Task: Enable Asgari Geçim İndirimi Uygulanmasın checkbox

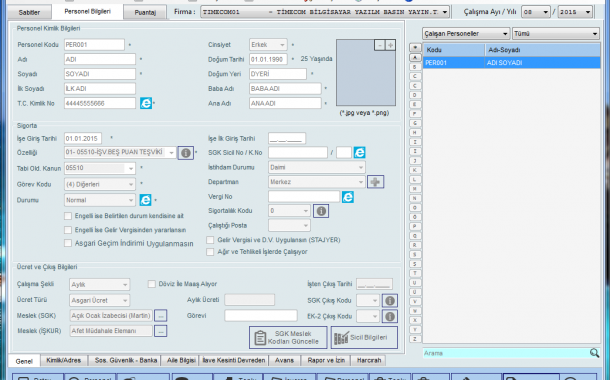Action: pos(68,243)
